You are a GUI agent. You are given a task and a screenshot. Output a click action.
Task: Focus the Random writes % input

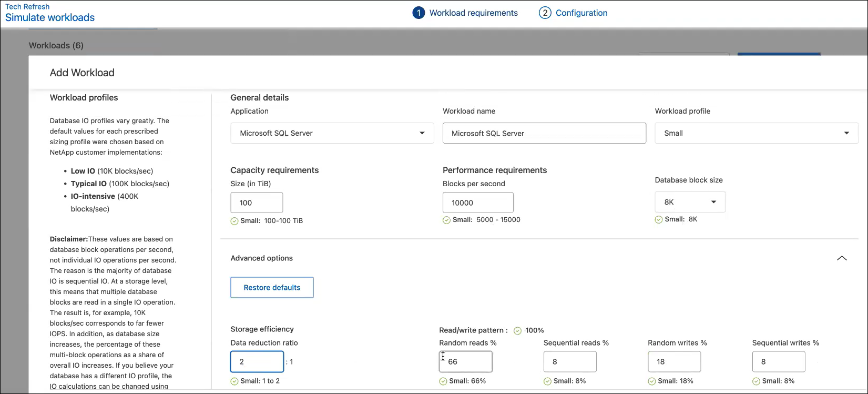click(x=674, y=362)
